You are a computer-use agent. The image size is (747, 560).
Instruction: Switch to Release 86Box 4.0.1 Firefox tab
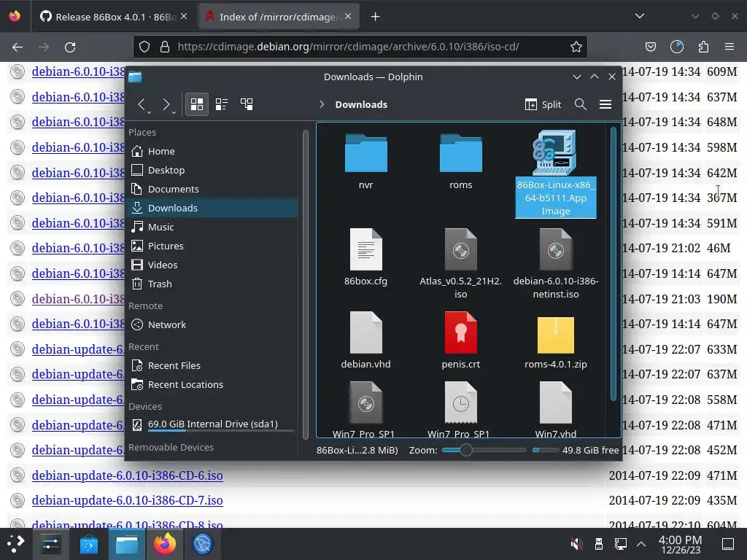coord(115,17)
